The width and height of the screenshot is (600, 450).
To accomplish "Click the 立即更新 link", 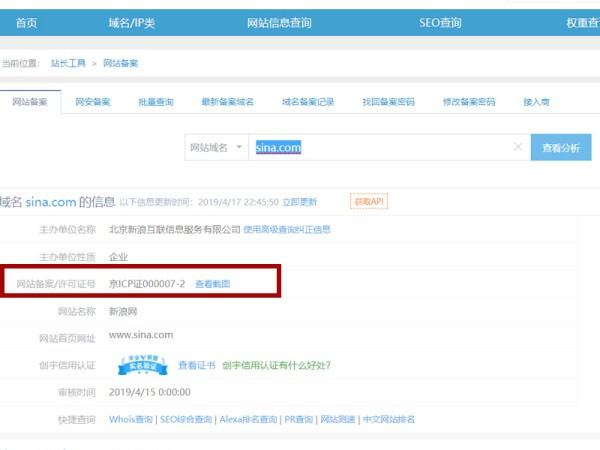I will (x=299, y=202).
